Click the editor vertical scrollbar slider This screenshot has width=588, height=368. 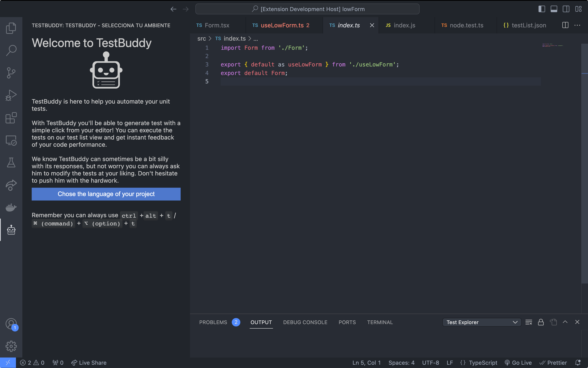pos(584,163)
